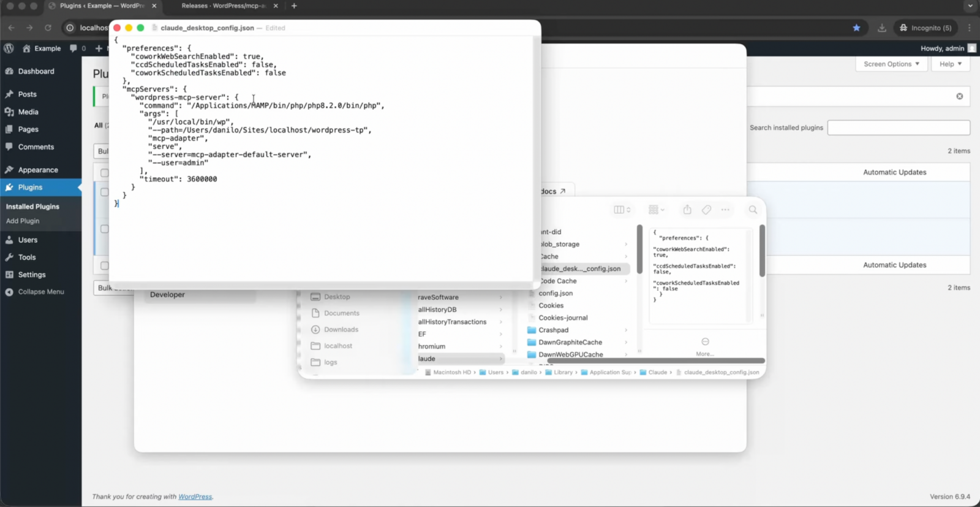The image size is (980, 507).
Task: Click Howdy, admin account link
Action: tap(942, 48)
